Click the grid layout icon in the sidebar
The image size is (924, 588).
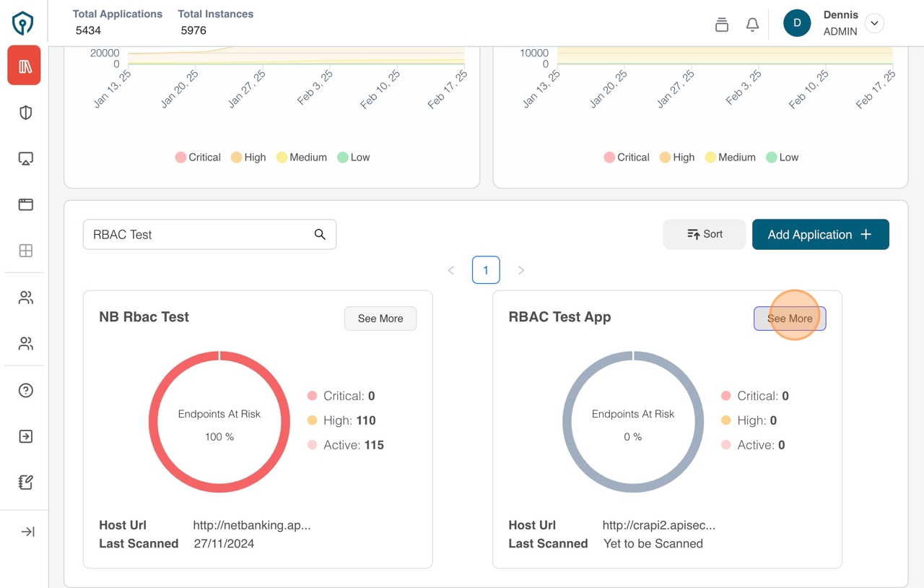pos(26,251)
